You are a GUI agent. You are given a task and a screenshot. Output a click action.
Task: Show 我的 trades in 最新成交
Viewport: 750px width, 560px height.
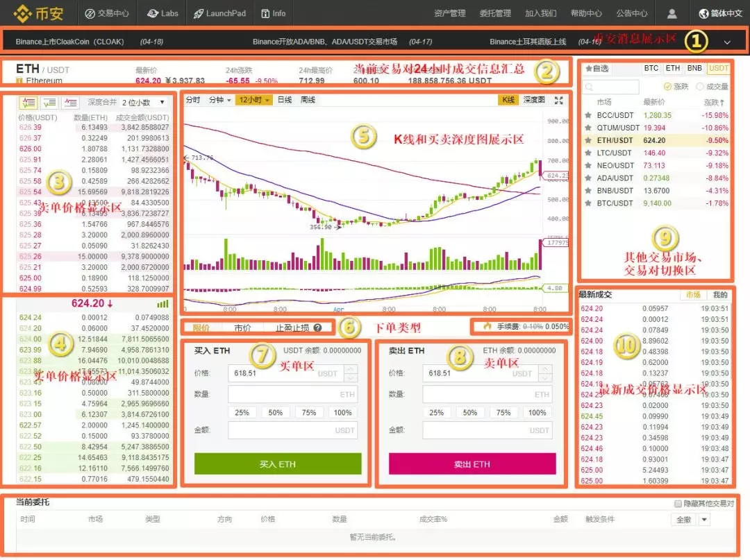(x=719, y=295)
